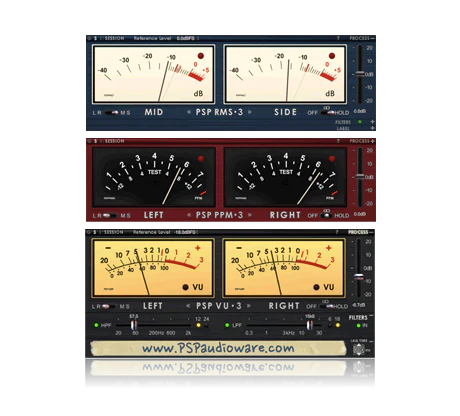
Task: Open help question mark on PSP PPM-3
Action: 338,141
